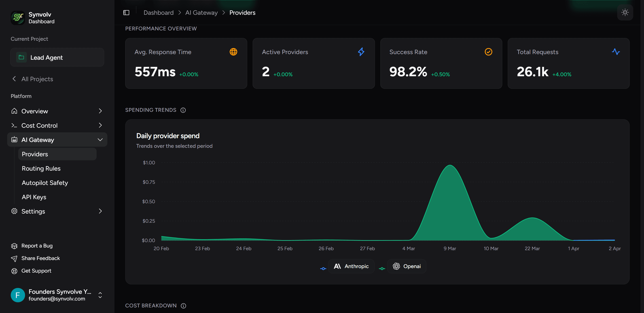Click the lightning icon on Active Providers card
Image resolution: width=644 pixels, height=313 pixels.
pyautogui.click(x=361, y=52)
